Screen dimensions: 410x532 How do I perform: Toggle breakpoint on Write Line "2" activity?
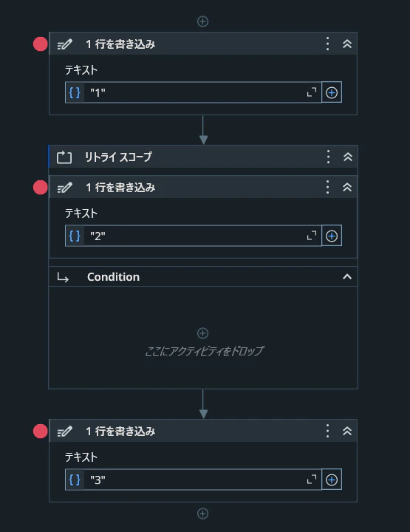click(x=41, y=187)
